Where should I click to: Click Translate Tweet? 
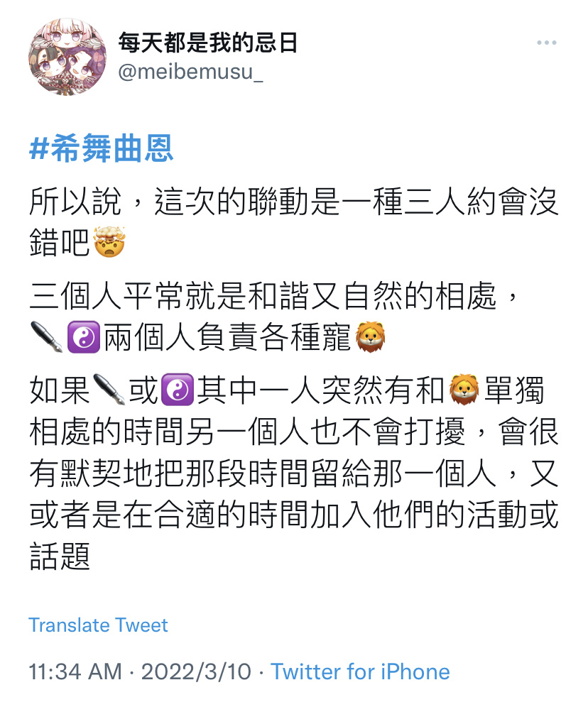[98, 625]
